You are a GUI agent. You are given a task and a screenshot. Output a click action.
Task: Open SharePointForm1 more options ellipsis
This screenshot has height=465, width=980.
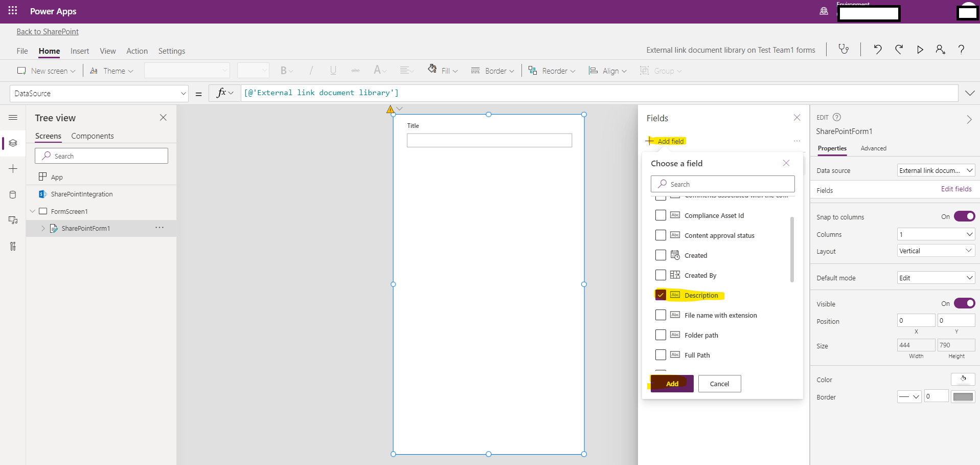click(x=159, y=228)
